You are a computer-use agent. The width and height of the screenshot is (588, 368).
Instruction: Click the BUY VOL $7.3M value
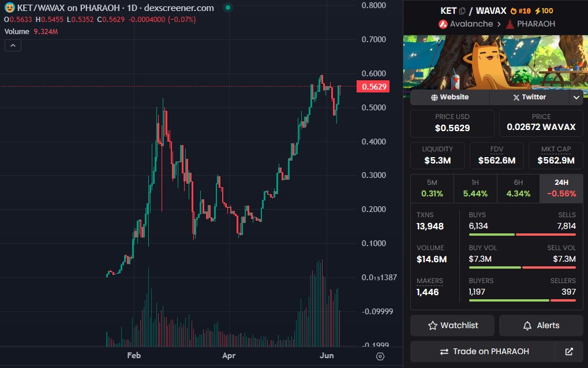point(480,259)
